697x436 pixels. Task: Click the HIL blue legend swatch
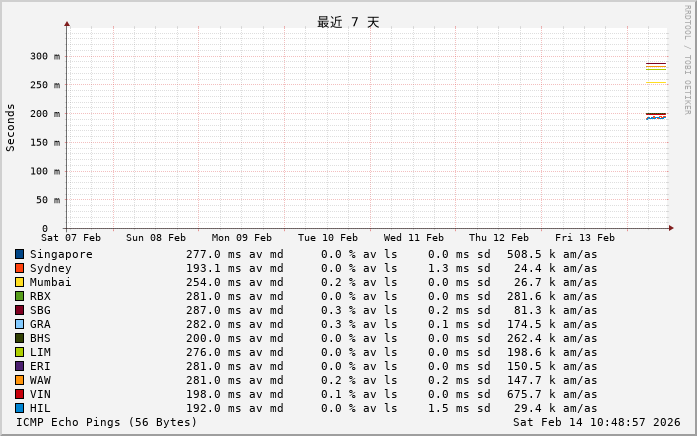click(x=19, y=408)
